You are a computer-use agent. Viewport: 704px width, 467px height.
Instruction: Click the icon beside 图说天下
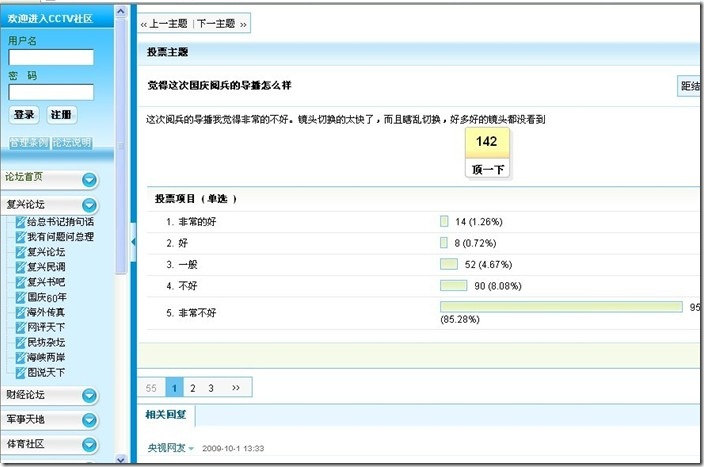pyautogui.click(x=20, y=373)
